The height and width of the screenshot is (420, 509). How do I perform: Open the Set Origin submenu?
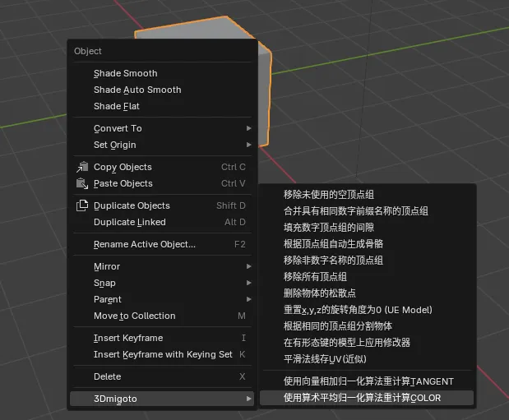click(x=162, y=145)
